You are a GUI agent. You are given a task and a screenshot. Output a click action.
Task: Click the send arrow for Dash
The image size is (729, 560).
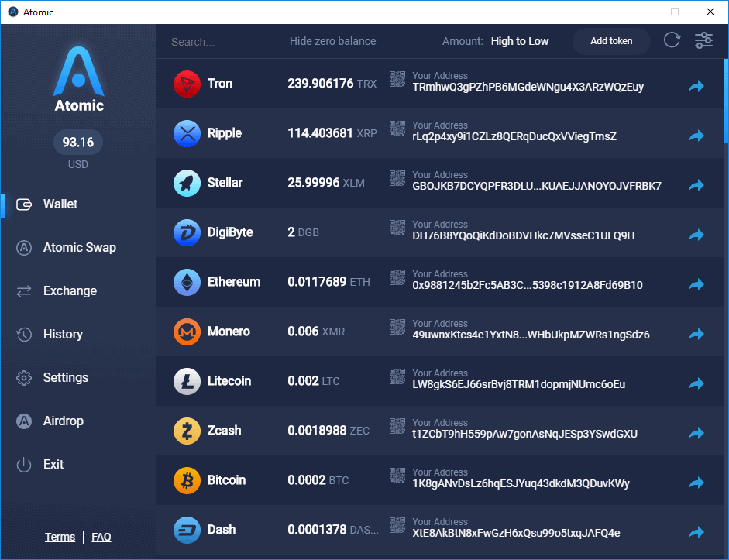pyautogui.click(x=696, y=532)
